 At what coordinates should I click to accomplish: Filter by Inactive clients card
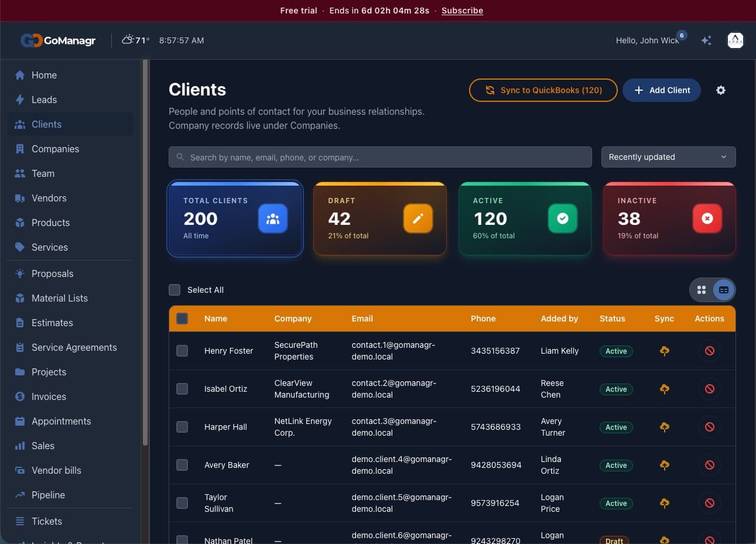pyautogui.click(x=669, y=219)
